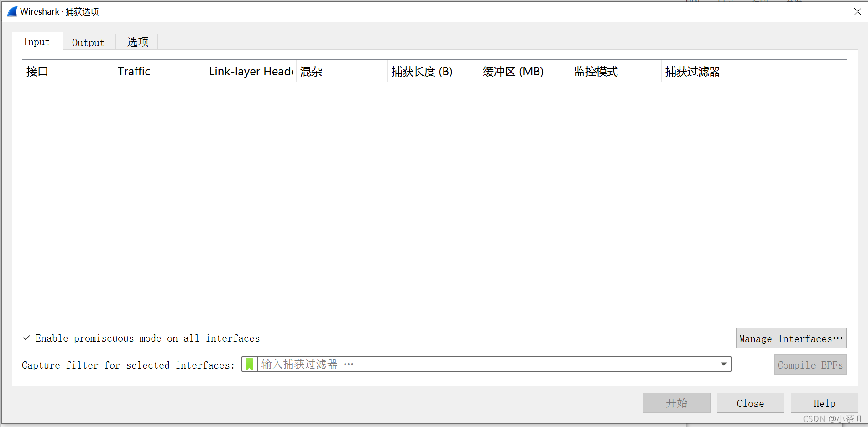Image resolution: width=868 pixels, height=427 pixels.
Task: Click the 监控模式 column header
Action: coord(616,72)
